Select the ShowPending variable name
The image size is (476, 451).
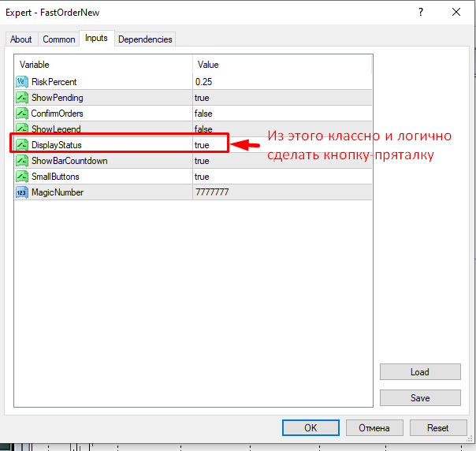[x=57, y=98]
